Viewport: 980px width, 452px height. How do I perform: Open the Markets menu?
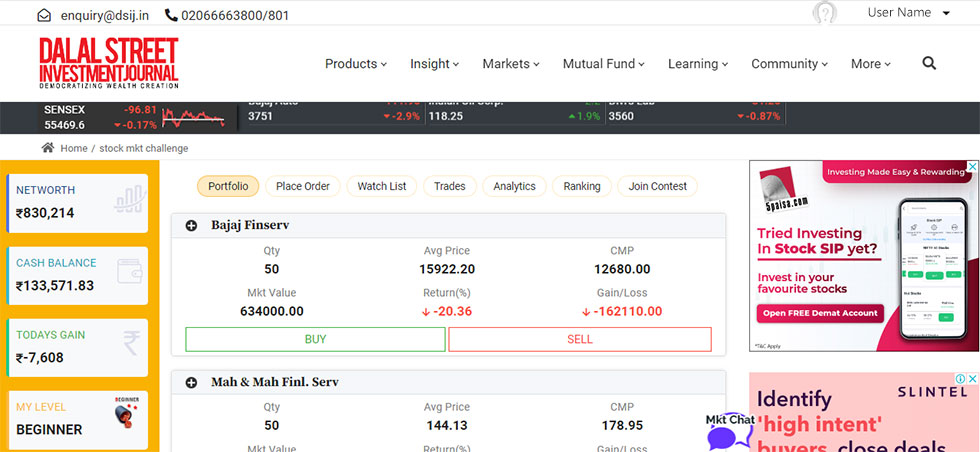[511, 64]
